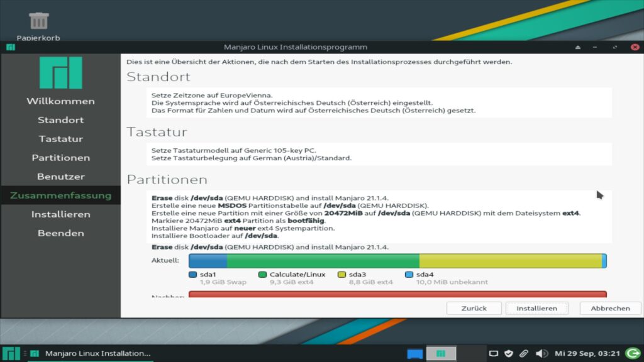
Task: Click the line 'Markiere 20472MiB ext4 Partition als bootfähig.'
Action: pos(238,221)
